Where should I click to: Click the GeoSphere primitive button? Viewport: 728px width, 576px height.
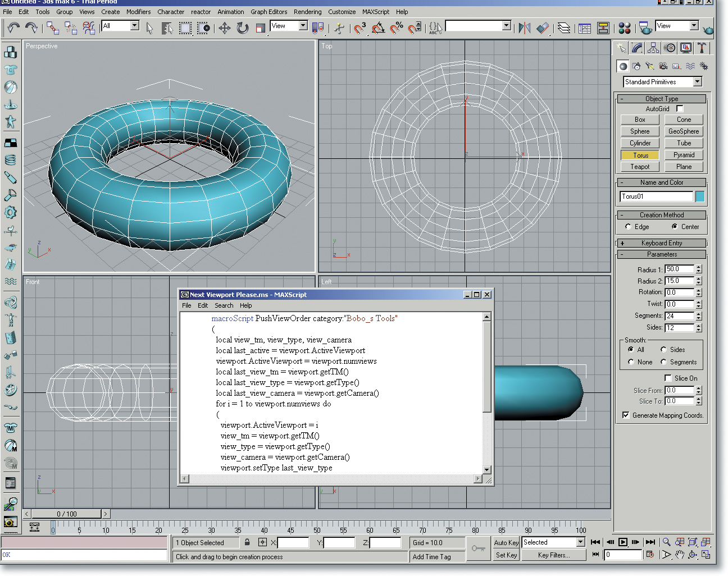pos(684,131)
